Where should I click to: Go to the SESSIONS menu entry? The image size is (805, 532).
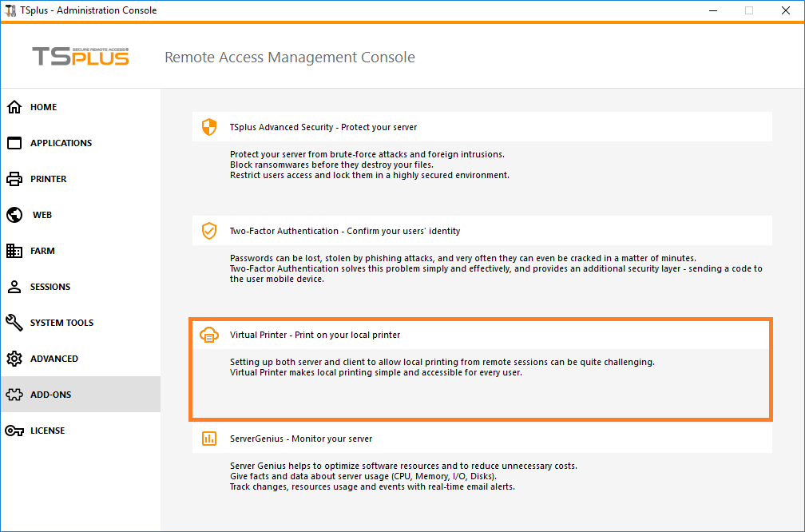[x=50, y=287]
